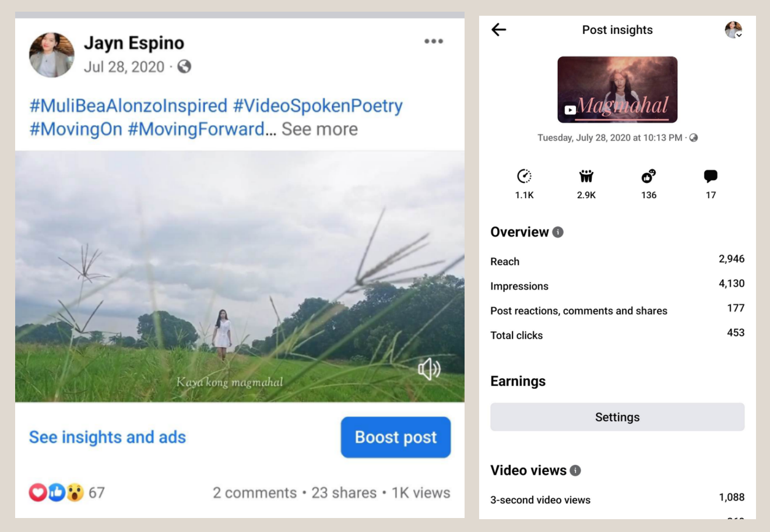
Task: Click the Tuesday, July 28, 2020 timestamp
Action: 610,138
